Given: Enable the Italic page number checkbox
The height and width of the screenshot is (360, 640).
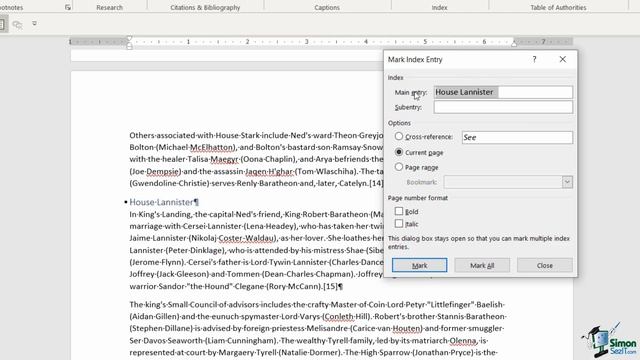Looking at the screenshot, I should click(x=399, y=223).
